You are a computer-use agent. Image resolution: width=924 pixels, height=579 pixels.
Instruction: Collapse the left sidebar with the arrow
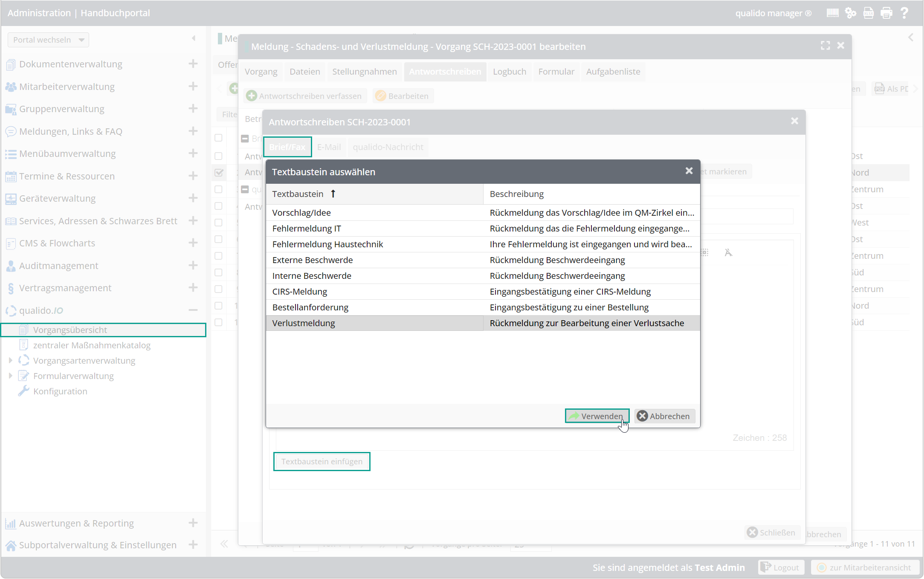tap(194, 38)
